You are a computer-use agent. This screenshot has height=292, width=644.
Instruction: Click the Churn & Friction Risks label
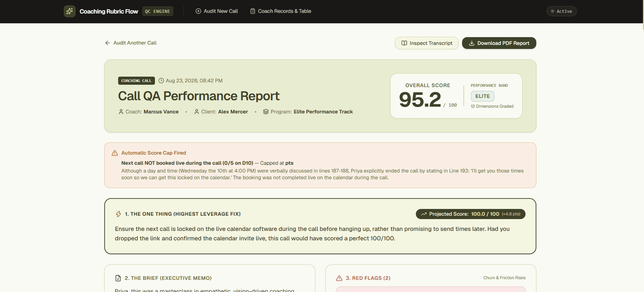point(505,278)
